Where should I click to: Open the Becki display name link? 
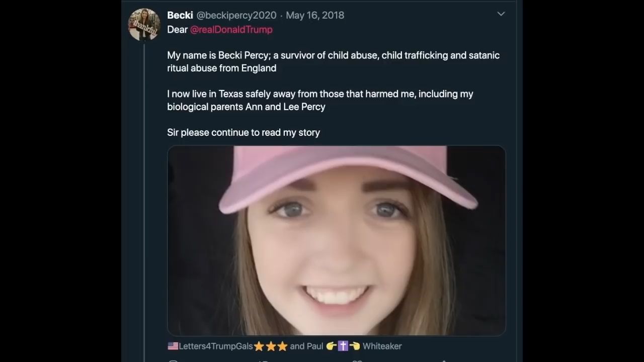pos(180,15)
